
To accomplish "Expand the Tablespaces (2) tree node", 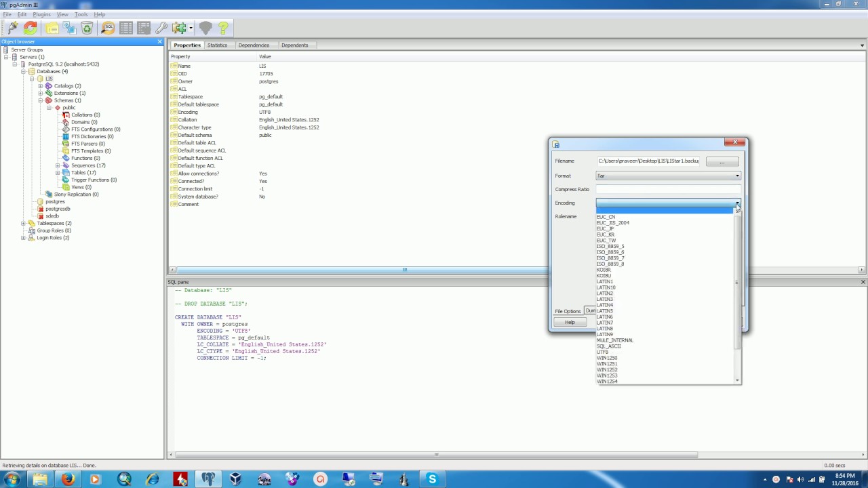I will click(23, 223).
